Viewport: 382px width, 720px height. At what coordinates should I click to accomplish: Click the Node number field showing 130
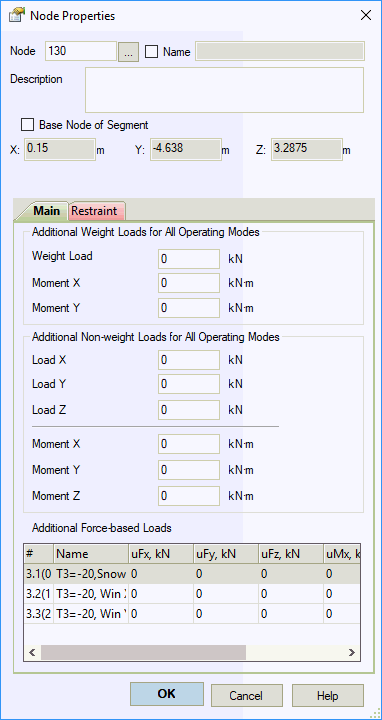coord(81,51)
